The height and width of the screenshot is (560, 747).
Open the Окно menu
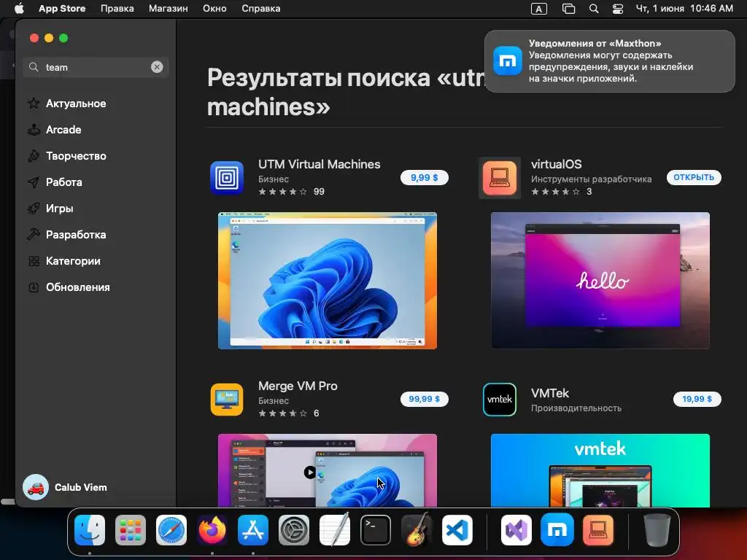tap(214, 9)
